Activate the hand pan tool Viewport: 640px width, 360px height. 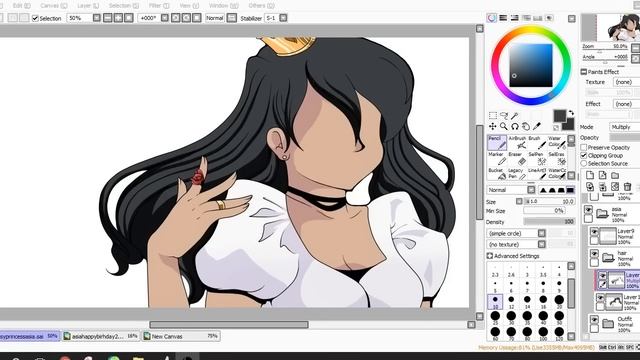(x=526, y=127)
